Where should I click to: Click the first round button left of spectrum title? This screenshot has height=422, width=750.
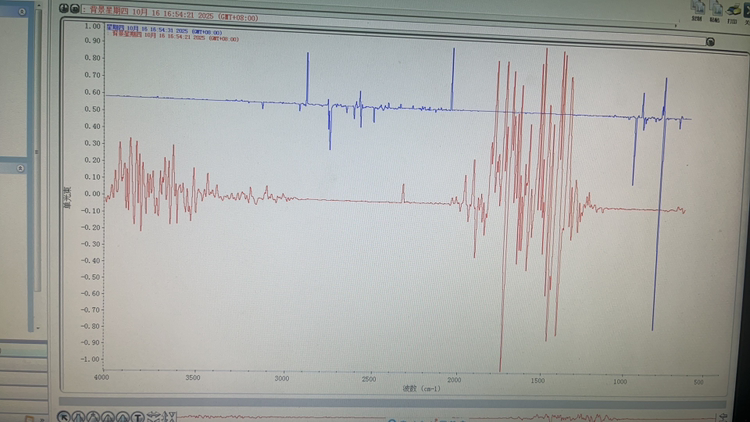(x=63, y=8)
